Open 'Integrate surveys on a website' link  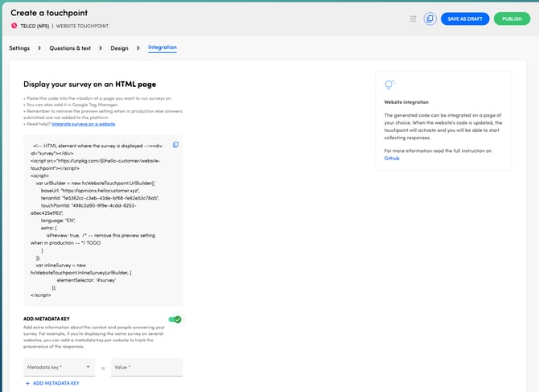coord(83,124)
